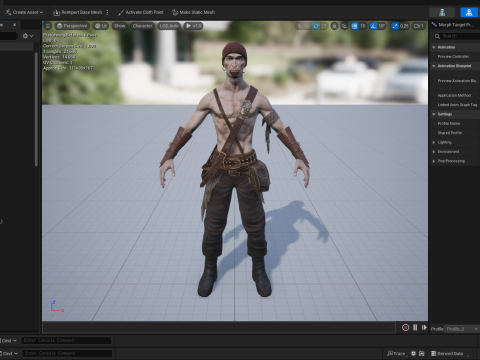Image resolution: width=480 pixels, height=360 pixels.
Task: Open the Profile dropdown
Action: click(462, 329)
